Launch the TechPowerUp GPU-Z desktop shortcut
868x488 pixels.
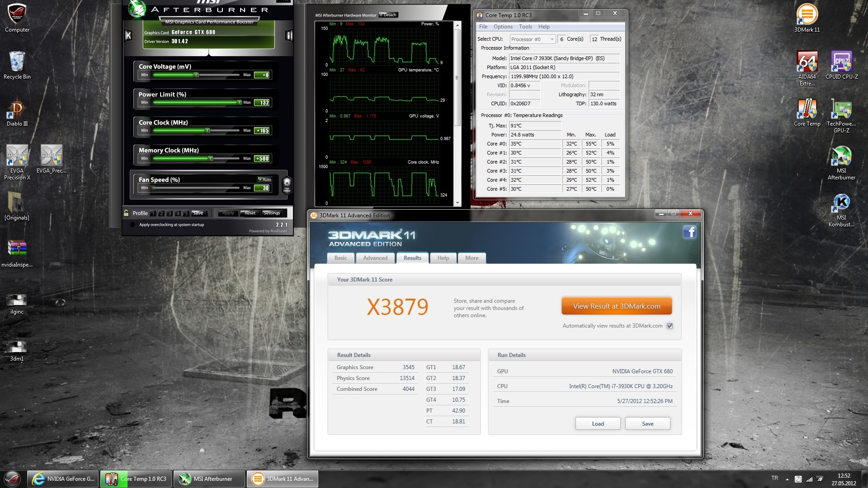(841, 116)
